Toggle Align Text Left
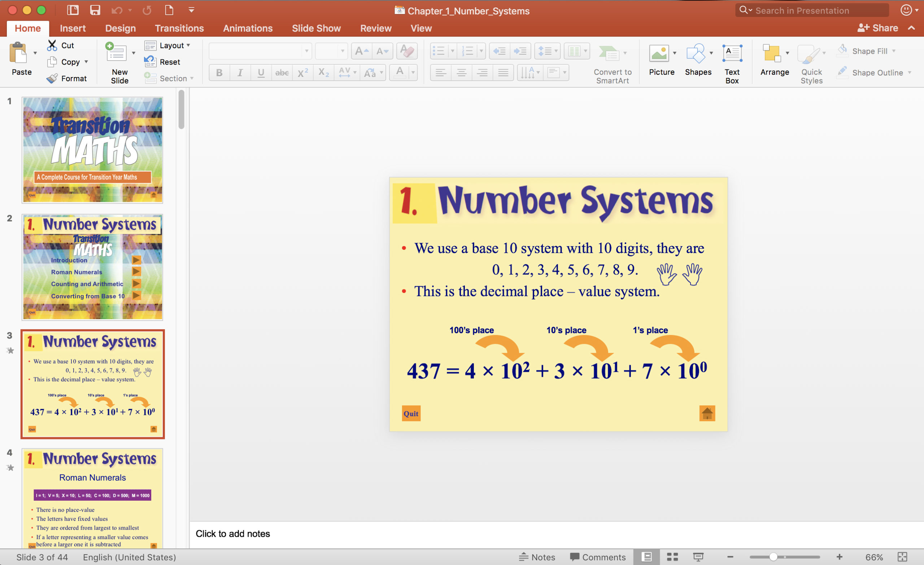 (x=441, y=73)
